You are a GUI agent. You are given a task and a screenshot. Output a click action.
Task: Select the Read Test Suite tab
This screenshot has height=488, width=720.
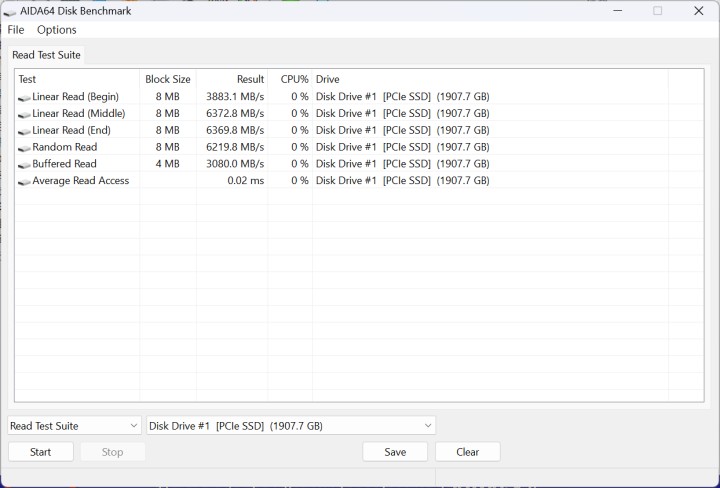coord(46,55)
